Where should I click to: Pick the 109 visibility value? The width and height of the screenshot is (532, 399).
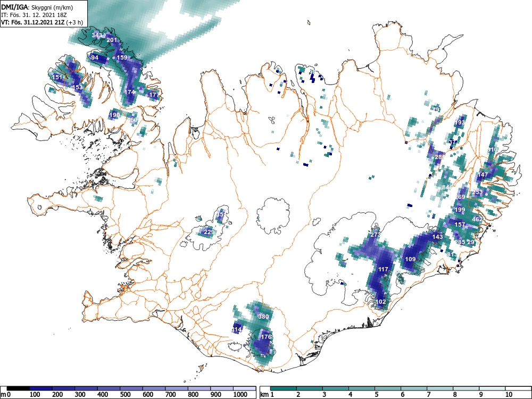point(411,259)
